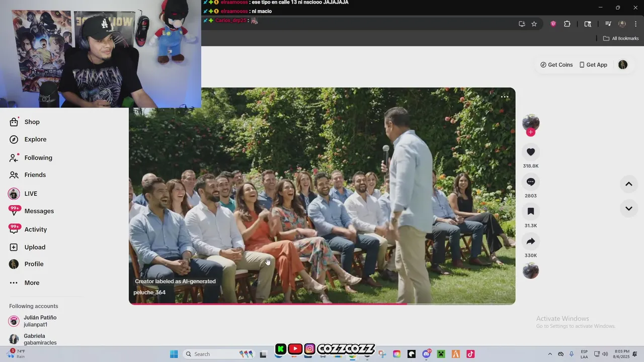Open the ESP LAA language switcher
Viewport: 644px width, 362px height.
coord(584,354)
